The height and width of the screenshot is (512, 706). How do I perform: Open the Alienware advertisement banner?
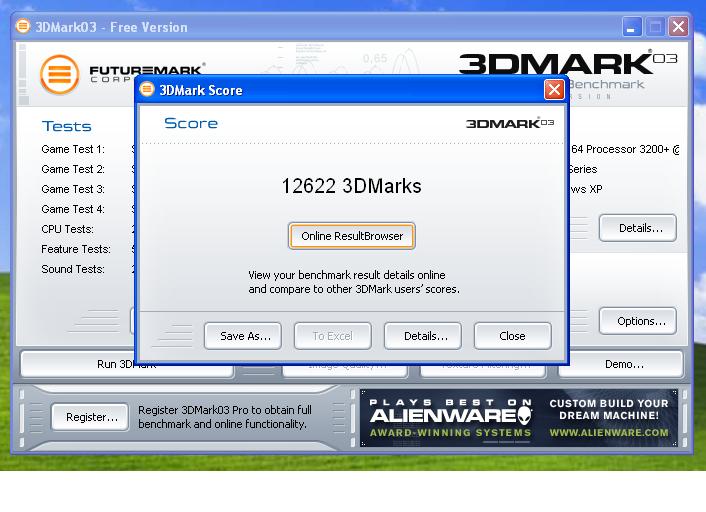click(519, 418)
